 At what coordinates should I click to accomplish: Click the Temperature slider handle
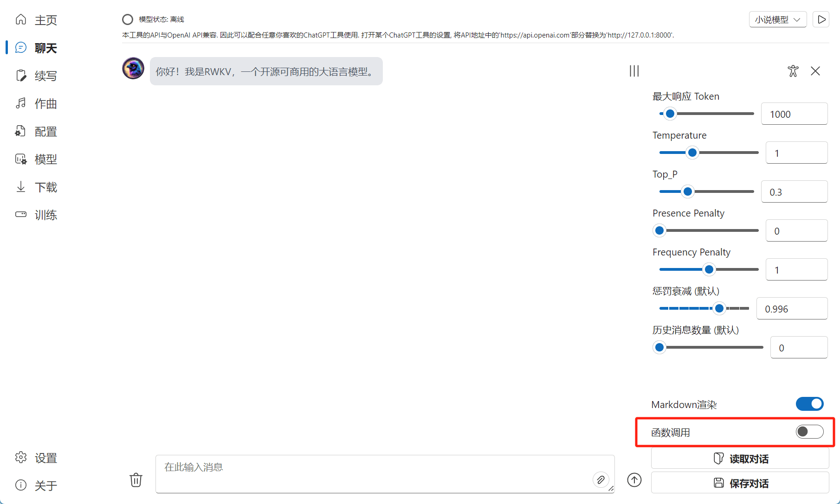(692, 153)
